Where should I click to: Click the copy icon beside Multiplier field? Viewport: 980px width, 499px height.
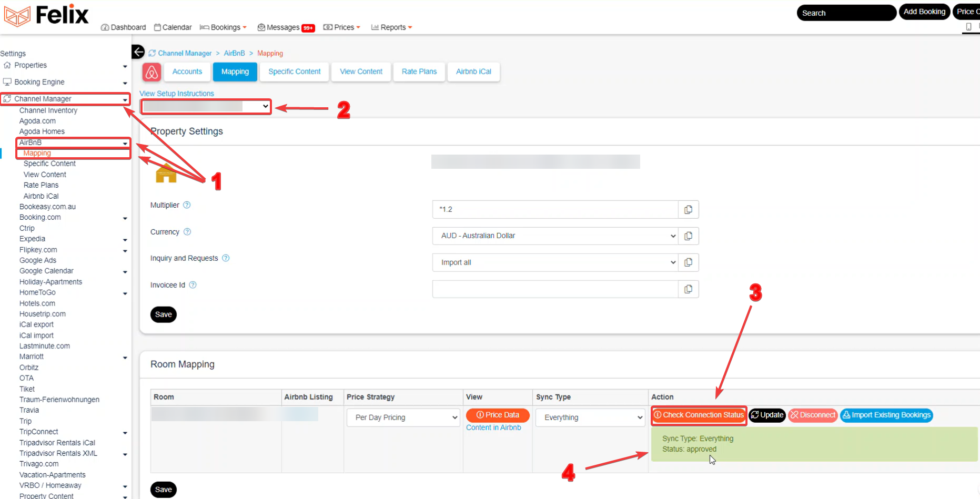[688, 209]
